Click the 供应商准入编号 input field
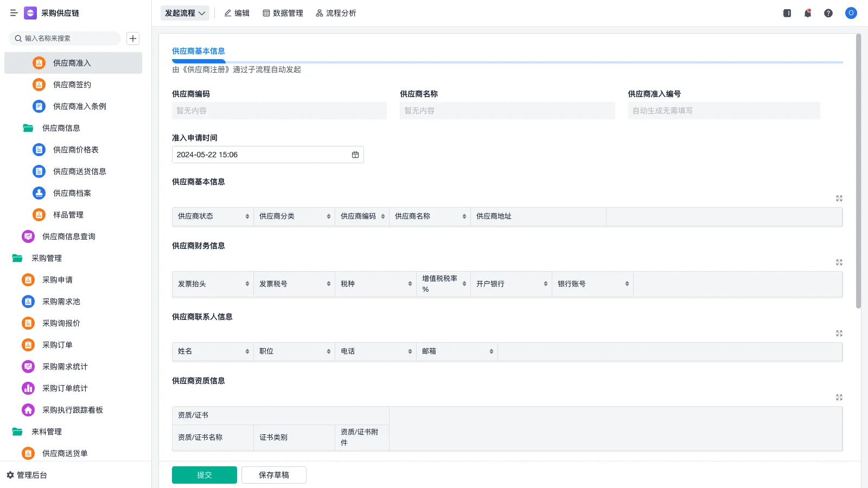The height and width of the screenshot is (488, 868). pos(724,111)
